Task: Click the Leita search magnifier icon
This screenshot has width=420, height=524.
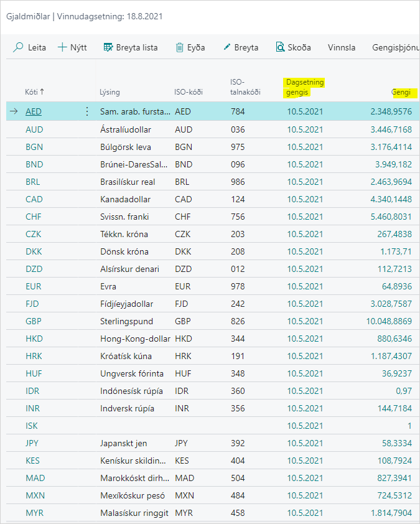Action: pos(19,47)
